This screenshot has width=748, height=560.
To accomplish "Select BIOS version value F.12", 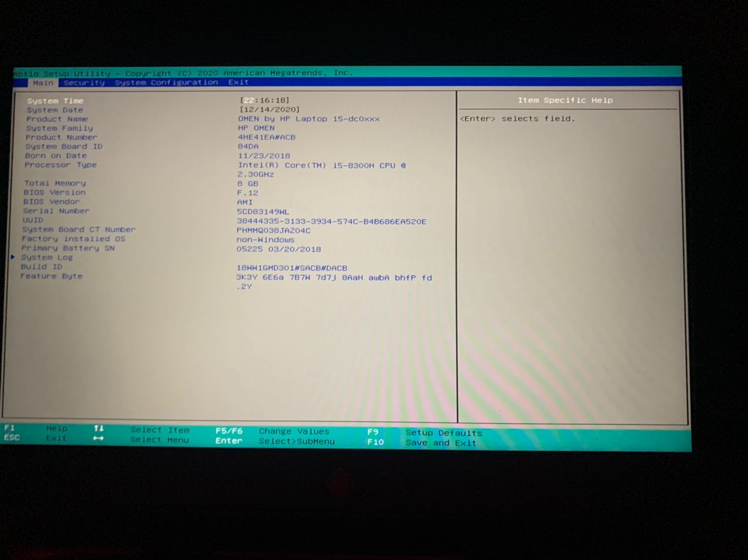I will pyautogui.click(x=247, y=193).
